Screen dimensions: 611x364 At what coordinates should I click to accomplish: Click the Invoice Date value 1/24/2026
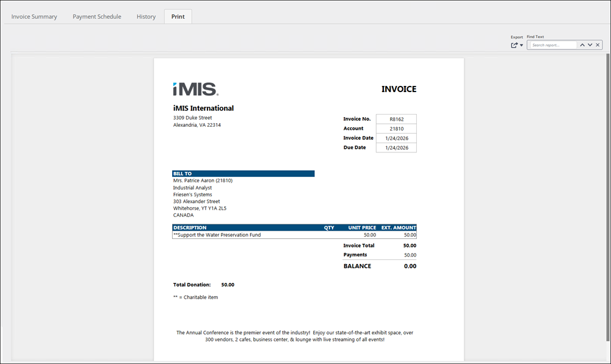coord(397,138)
